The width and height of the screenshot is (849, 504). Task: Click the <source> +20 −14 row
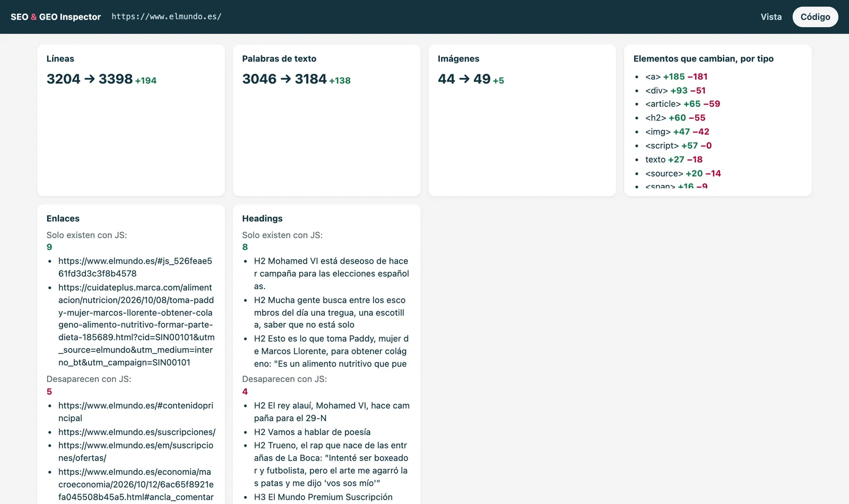click(683, 173)
